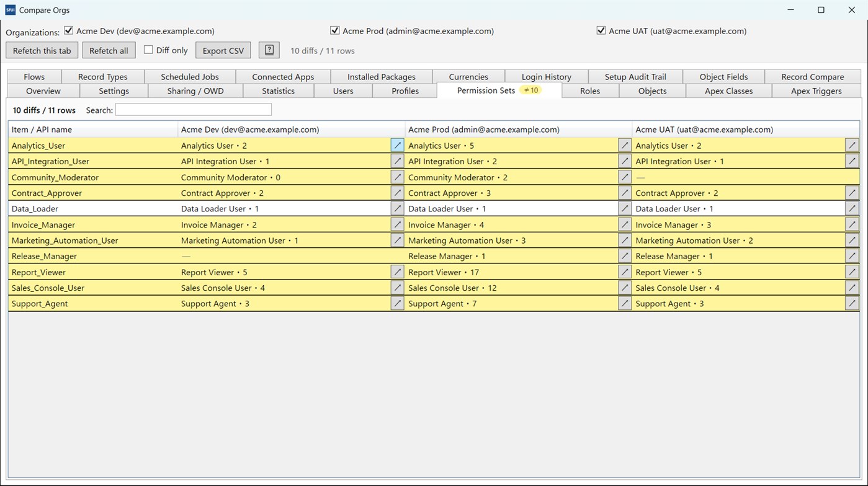868x486 pixels.
Task: Click Refetch this tab button
Action: click(x=42, y=50)
